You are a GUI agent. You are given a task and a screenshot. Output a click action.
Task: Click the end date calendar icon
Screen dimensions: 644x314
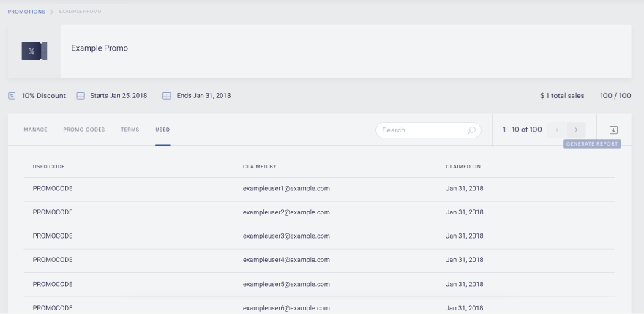(x=166, y=96)
